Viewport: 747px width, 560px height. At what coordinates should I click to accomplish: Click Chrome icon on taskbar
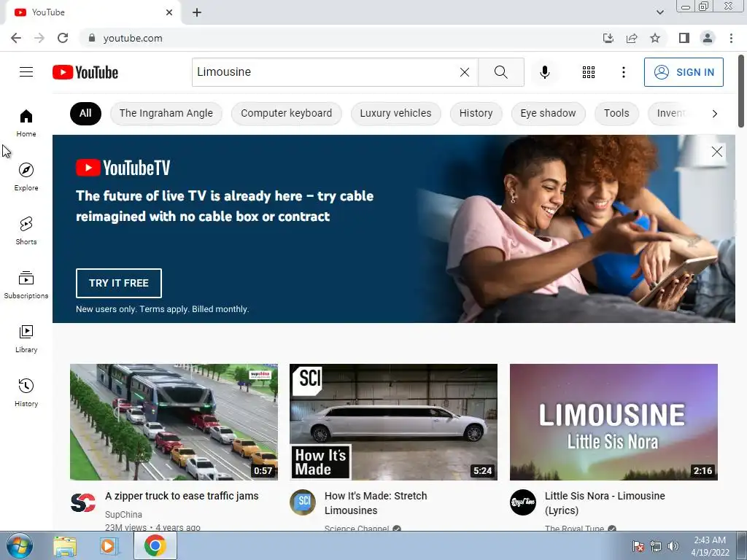pos(155,545)
